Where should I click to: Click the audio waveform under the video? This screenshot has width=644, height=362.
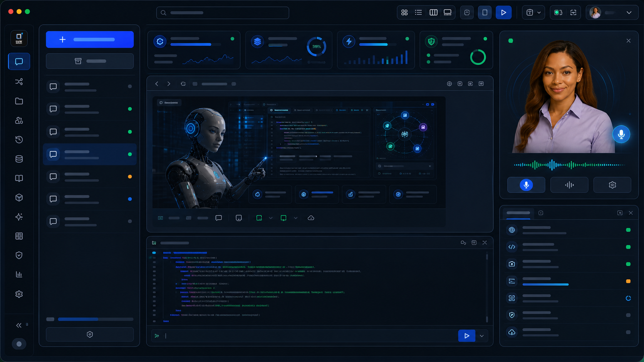click(x=569, y=165)
